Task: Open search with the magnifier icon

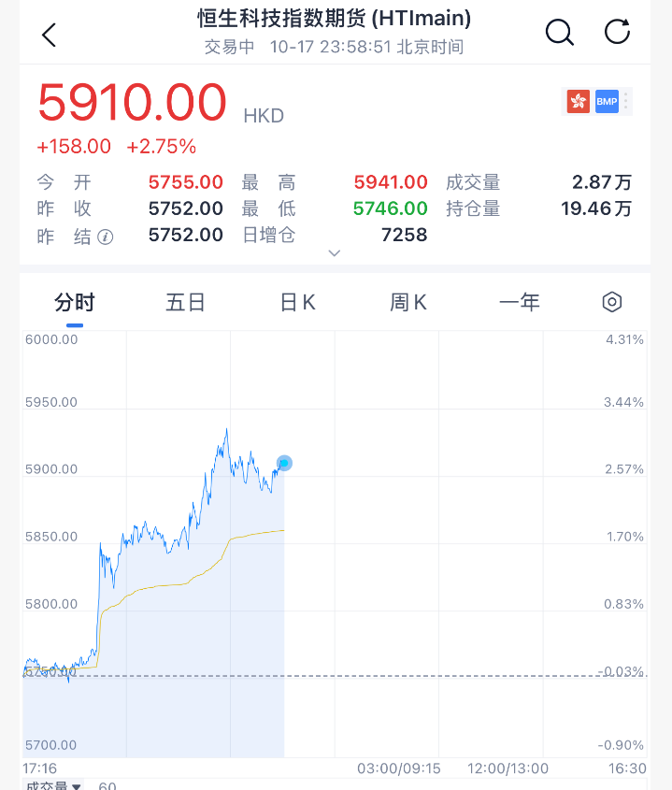Action: click(x=559, y=33)
